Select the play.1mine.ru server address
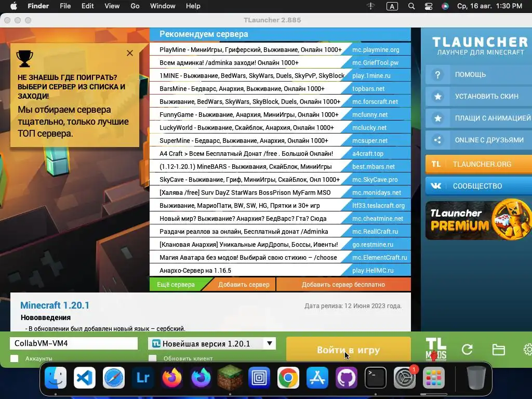This screenshot has height=399, width=532. click(371, 76)
